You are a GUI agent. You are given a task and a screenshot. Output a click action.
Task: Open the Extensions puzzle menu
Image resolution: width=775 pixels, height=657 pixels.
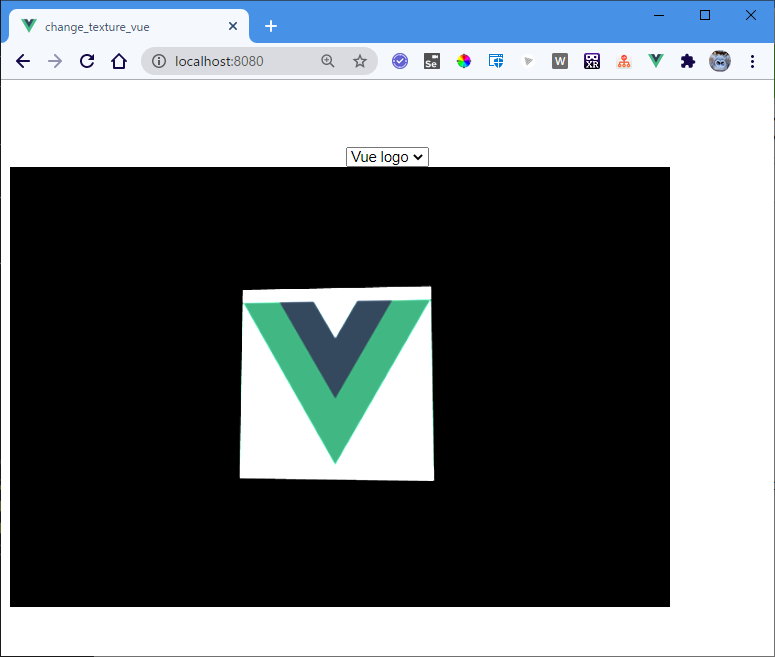tap(688, 61)
